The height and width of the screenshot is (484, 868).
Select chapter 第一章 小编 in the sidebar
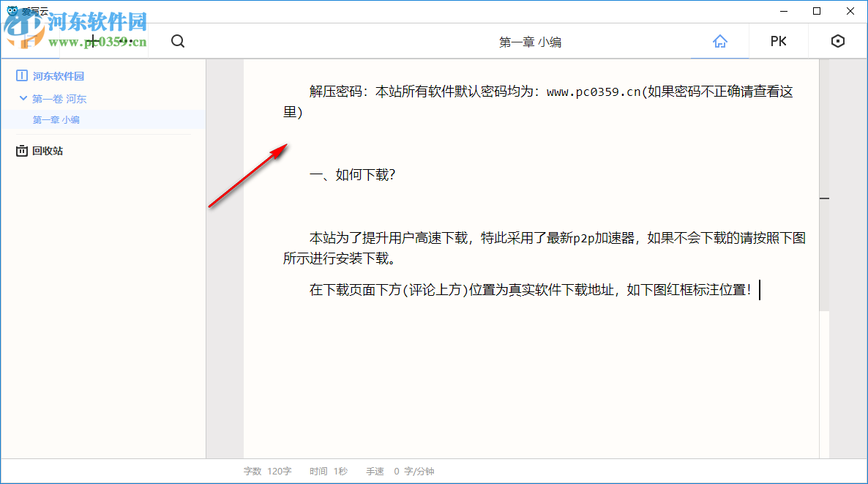click(55, 119)
